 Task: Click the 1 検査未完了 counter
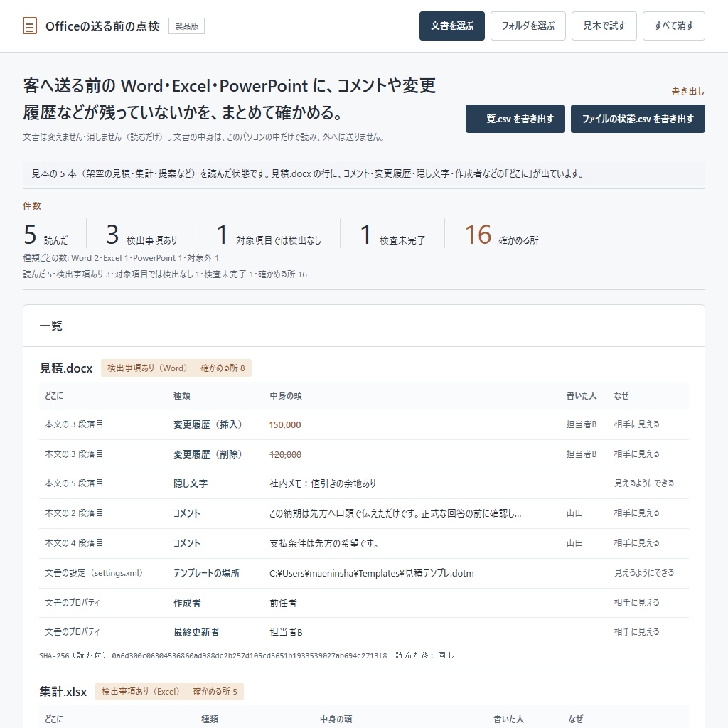(x=392, y=235)
